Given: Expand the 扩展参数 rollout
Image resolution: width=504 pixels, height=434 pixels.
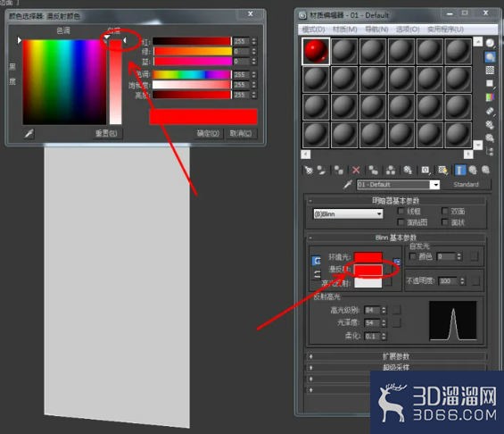Looking at the screenshot, I should click(x=396, y=356).
